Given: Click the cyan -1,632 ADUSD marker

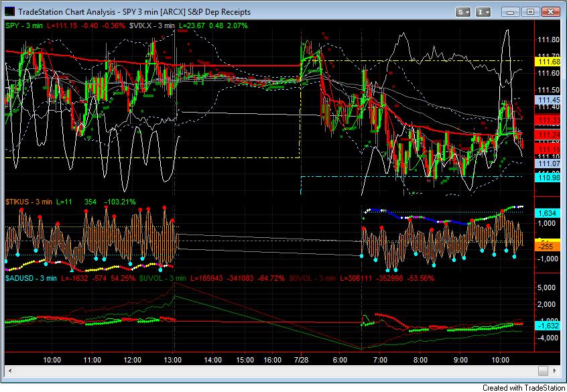Looking at the screenshot, I should [x=549, y=326].
